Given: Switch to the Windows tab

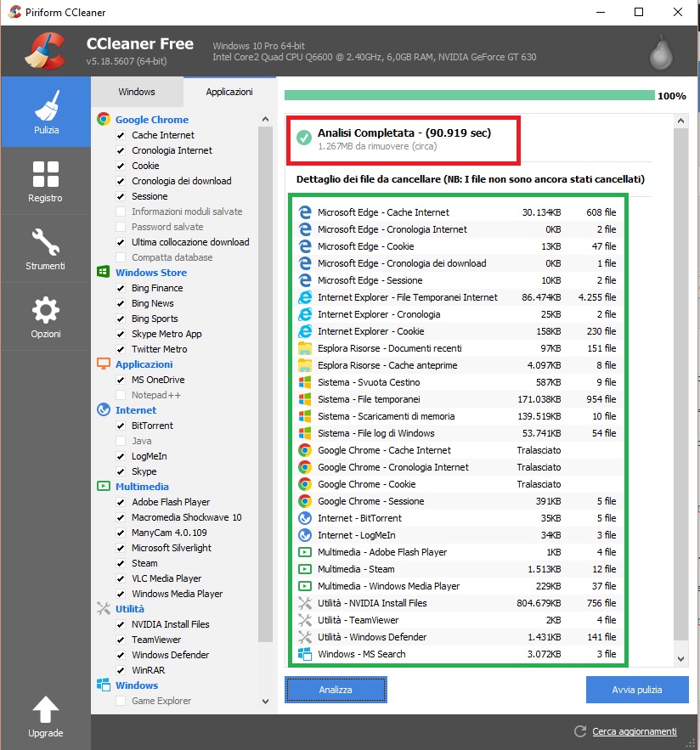Looking at the screenshot, I should click(x=137, y=92).
